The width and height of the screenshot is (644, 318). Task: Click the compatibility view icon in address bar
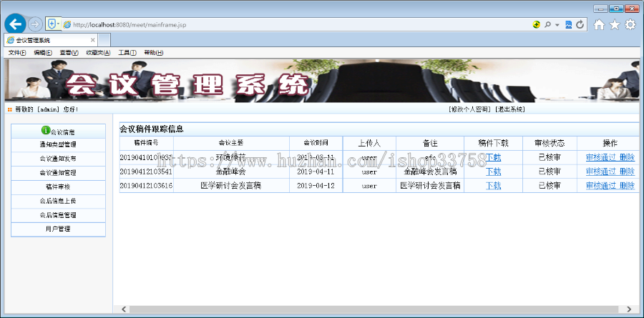568,24
